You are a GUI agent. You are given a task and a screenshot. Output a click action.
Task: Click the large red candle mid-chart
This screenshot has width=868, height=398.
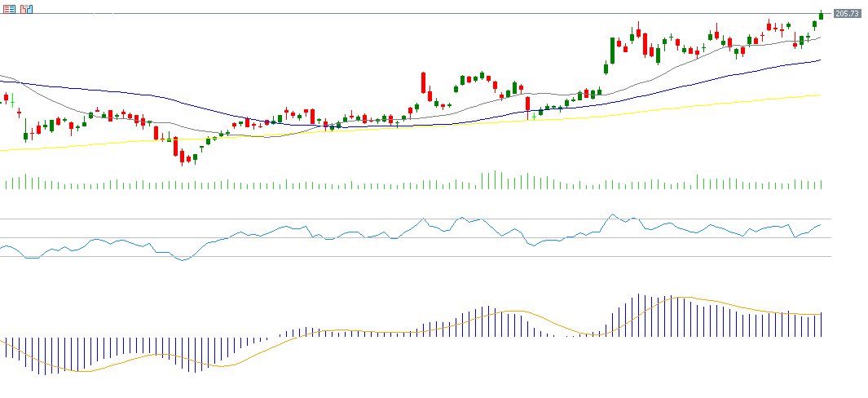click(424, 82)
